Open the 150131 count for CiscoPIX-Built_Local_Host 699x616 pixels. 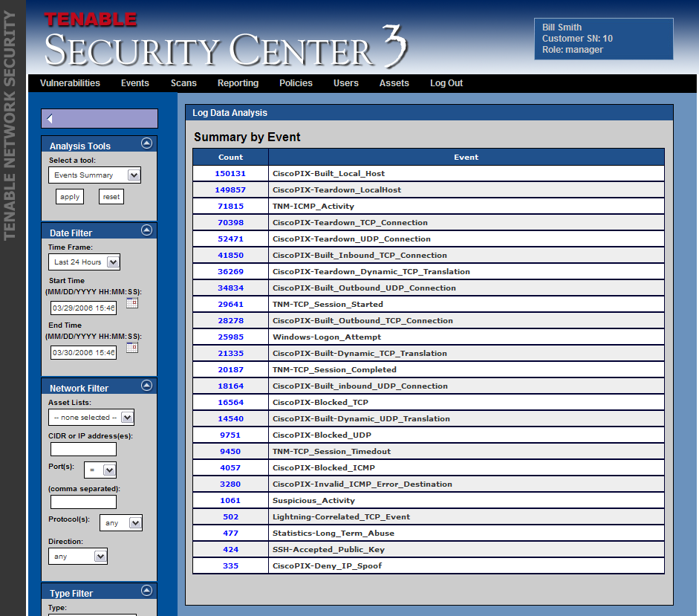point(230,174)
